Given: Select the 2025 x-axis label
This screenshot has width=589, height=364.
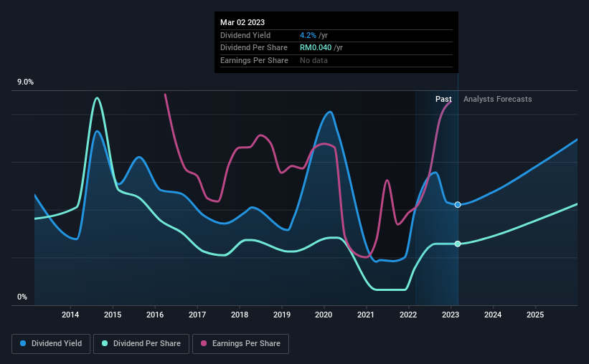Looking at the screenshot, I should pos(535,315).
